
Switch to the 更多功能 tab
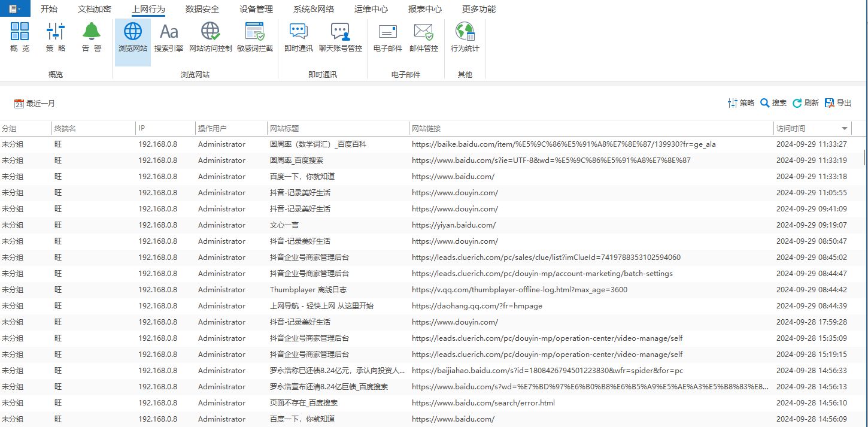click(479, 9)
